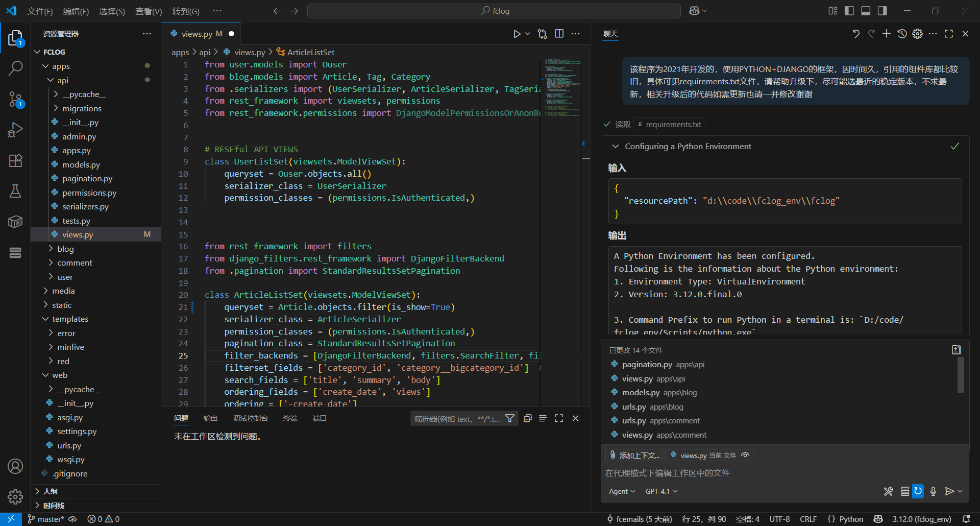The height and width of the screenshot is (526, 980).
Task: Open the GPT-4.1 model picker
Action: click(661, 491)
